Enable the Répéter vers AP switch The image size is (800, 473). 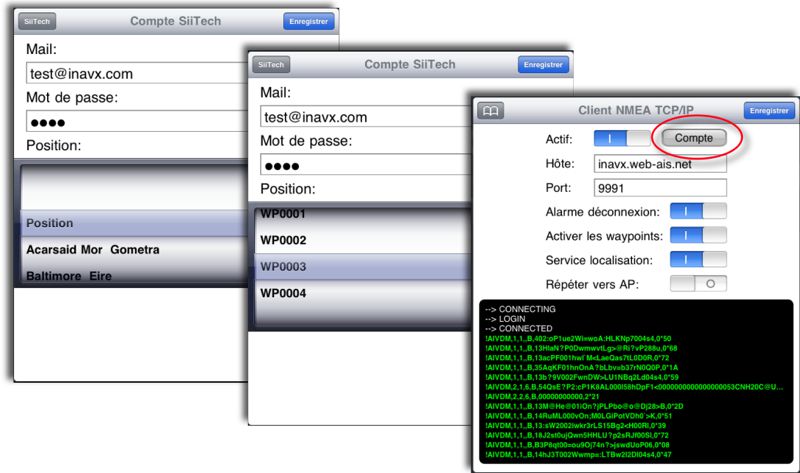click(698, 284)
